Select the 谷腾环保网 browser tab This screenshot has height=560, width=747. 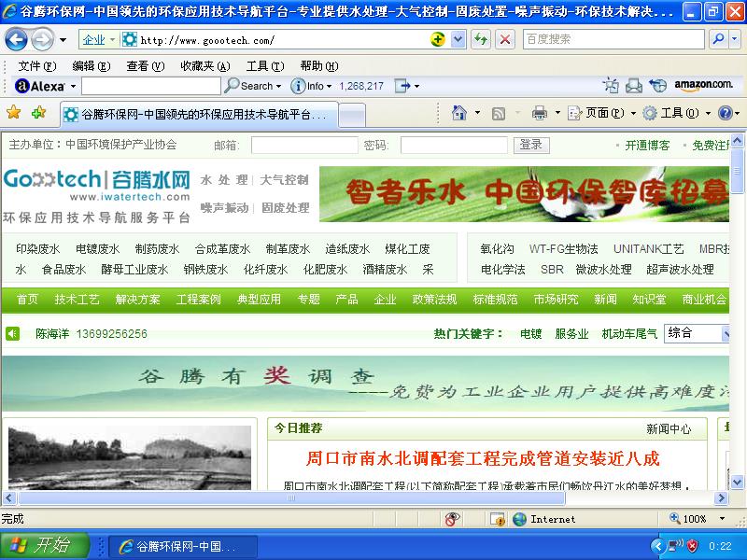199,114
